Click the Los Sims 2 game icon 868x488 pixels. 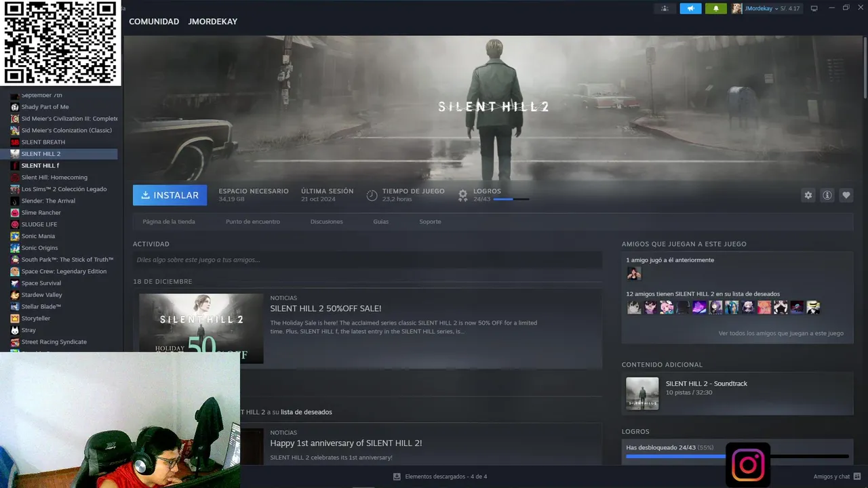tap(15, 189)
